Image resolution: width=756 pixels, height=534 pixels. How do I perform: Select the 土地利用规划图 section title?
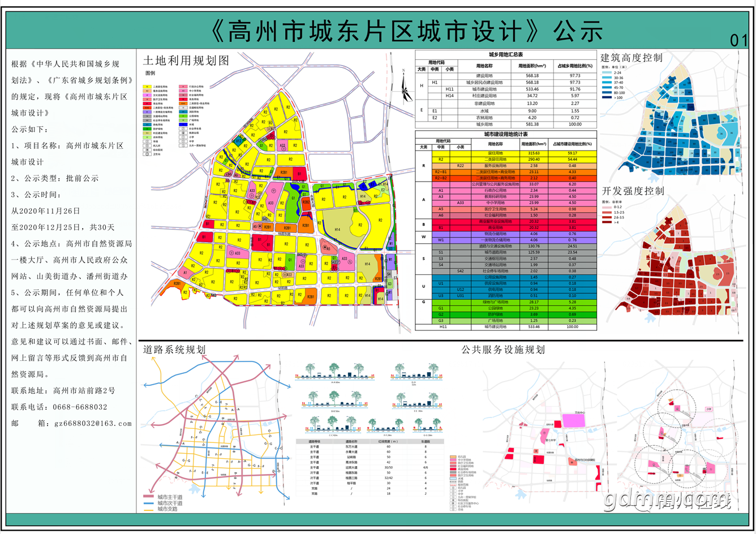[186, 61]
